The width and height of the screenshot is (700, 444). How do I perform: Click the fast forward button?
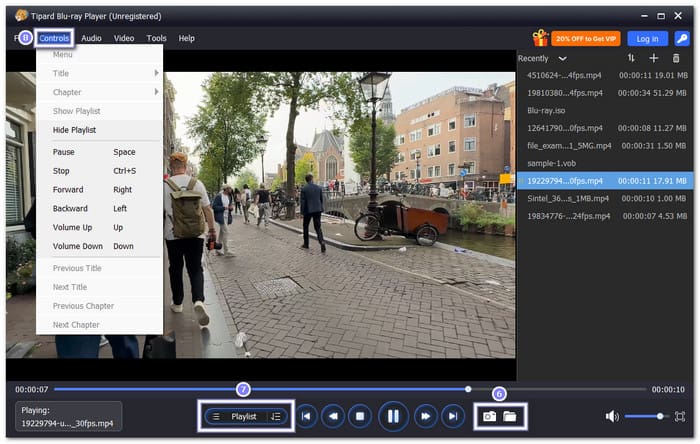coord(425,416)
